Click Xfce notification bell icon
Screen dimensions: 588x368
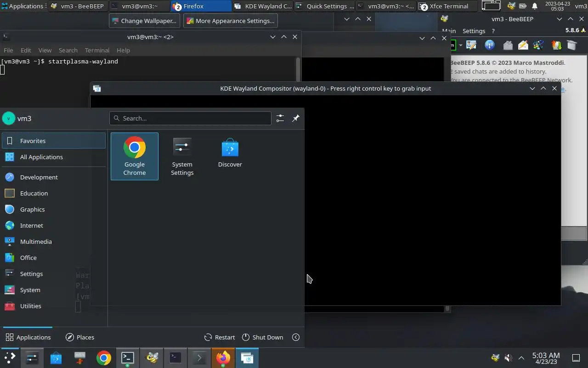pyautogui.click(x=534, y=6)
